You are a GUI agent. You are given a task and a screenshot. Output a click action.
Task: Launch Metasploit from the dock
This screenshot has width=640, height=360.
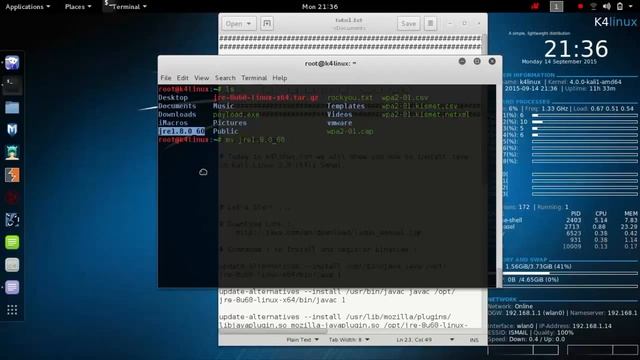tap(12, 130)
